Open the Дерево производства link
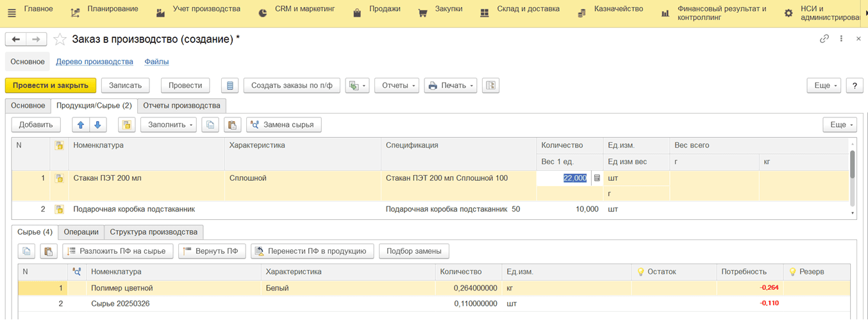 [94, 62]
